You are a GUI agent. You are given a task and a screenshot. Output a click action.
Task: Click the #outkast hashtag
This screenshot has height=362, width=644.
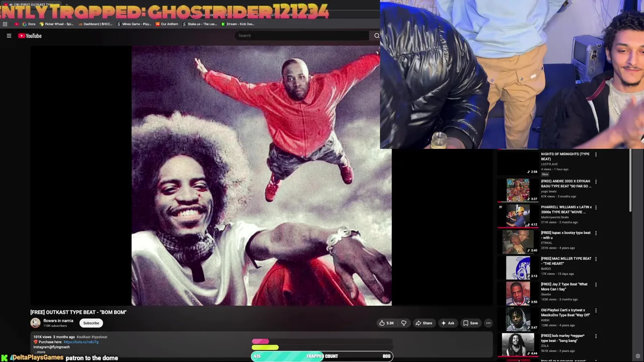84,337
